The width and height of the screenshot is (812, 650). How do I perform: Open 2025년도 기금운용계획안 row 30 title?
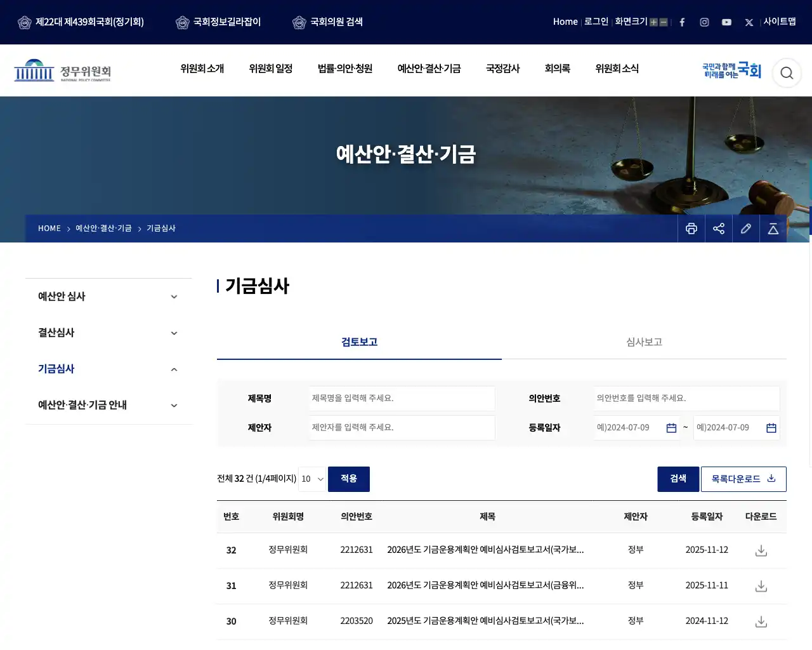pos(485,621)
